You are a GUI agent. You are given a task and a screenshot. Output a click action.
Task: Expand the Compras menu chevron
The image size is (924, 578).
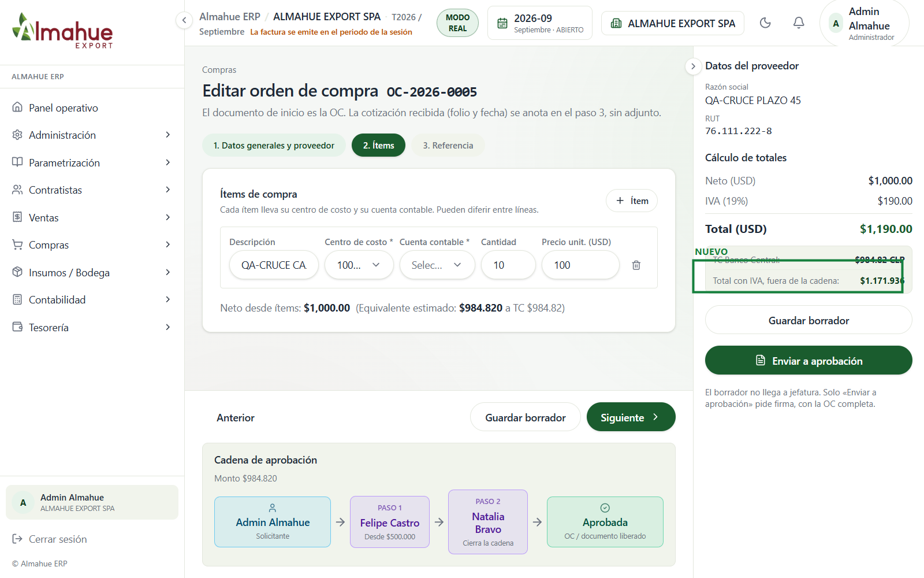(168, 244)
